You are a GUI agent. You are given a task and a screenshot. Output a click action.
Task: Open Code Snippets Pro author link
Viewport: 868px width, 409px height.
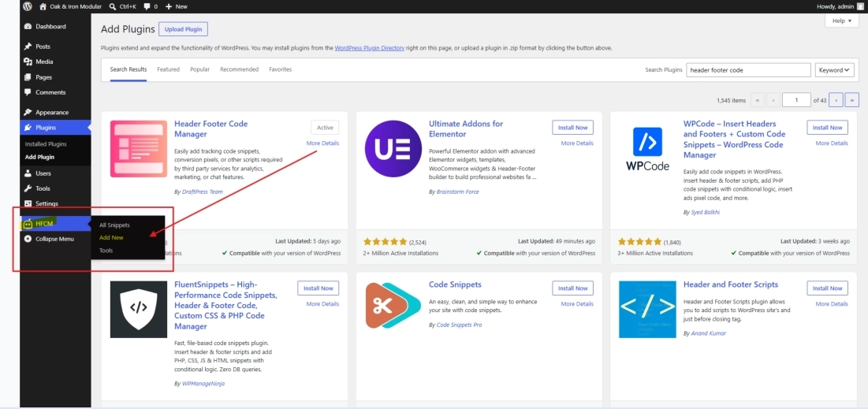tap(460, 325)
